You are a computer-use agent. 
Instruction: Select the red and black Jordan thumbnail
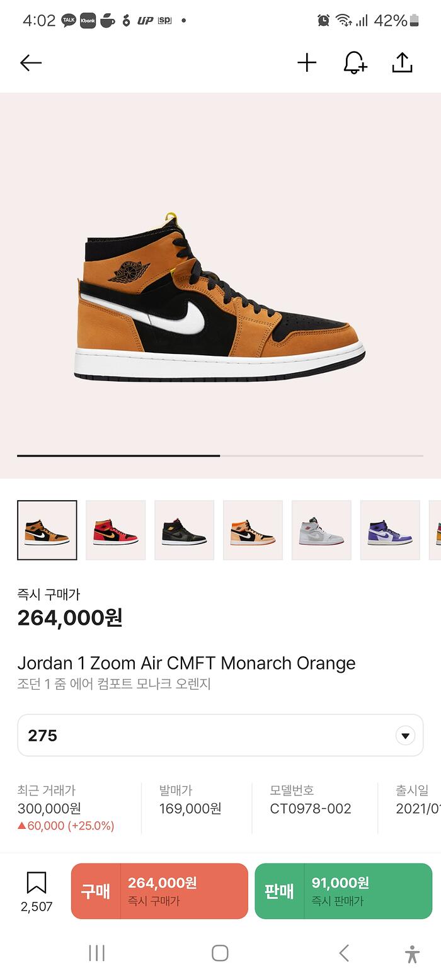point(116,530)
